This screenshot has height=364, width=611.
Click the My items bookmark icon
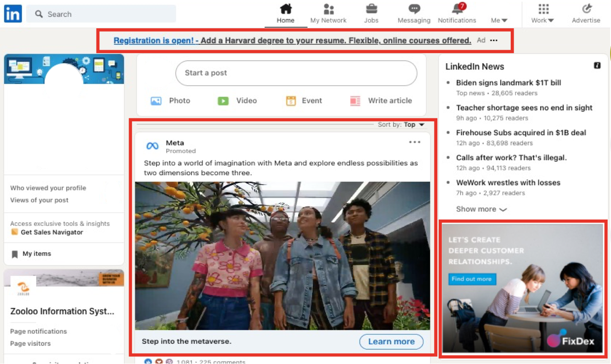click(x=15, y=254)
